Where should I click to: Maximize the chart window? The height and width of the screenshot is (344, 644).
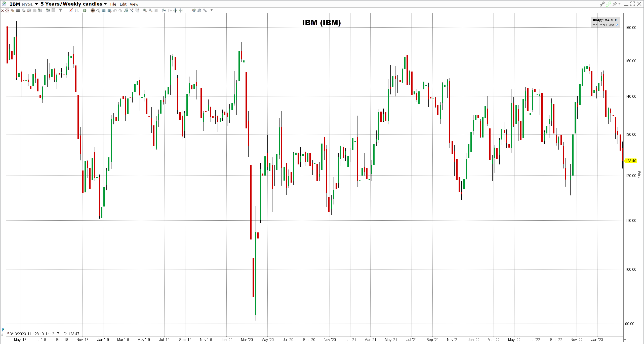(x=633, y=4)
